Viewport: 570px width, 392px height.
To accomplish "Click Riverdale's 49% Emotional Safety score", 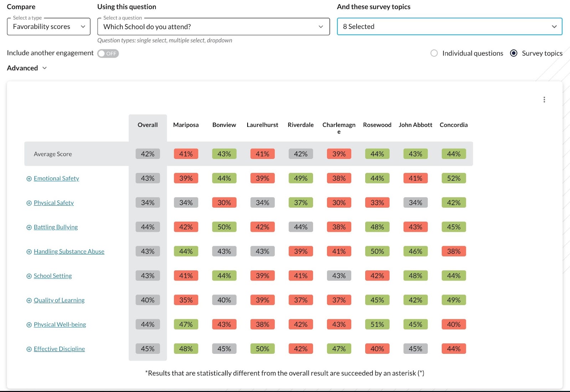I will [301, 179].
